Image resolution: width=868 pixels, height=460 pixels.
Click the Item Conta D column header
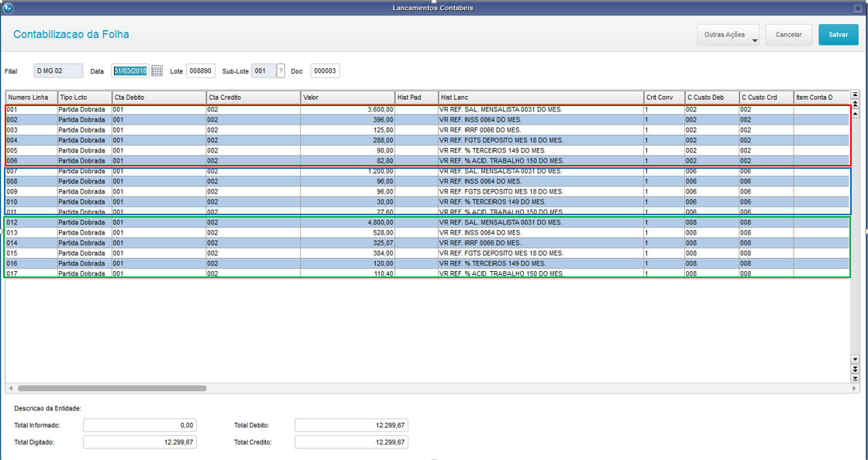821,98
